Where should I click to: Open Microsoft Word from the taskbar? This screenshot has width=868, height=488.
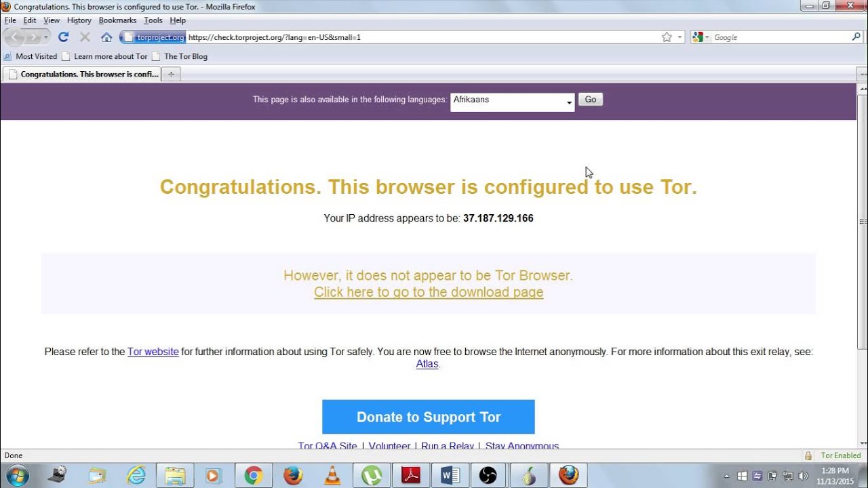(x=450, y=475)
